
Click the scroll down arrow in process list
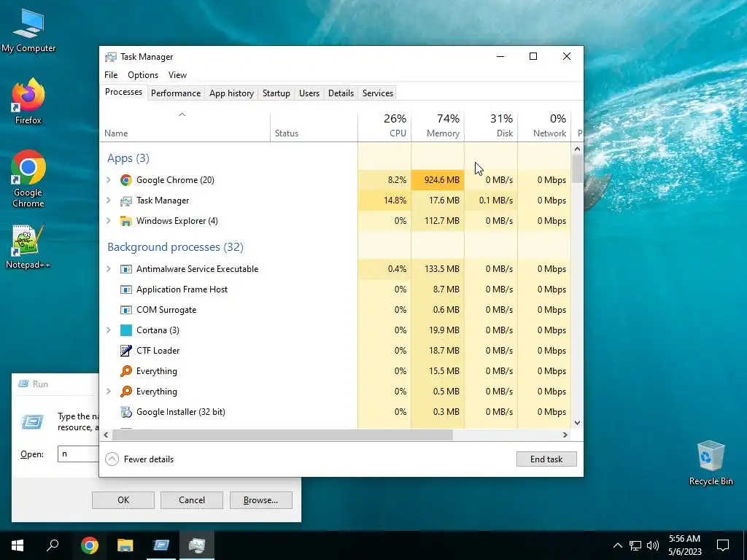tap(577, 422)
